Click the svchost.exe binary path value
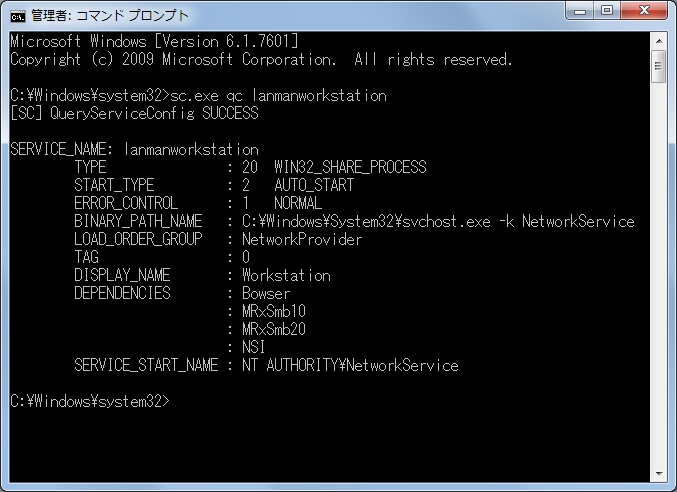Viewport: 677px width, 492px height. point(438,221)
